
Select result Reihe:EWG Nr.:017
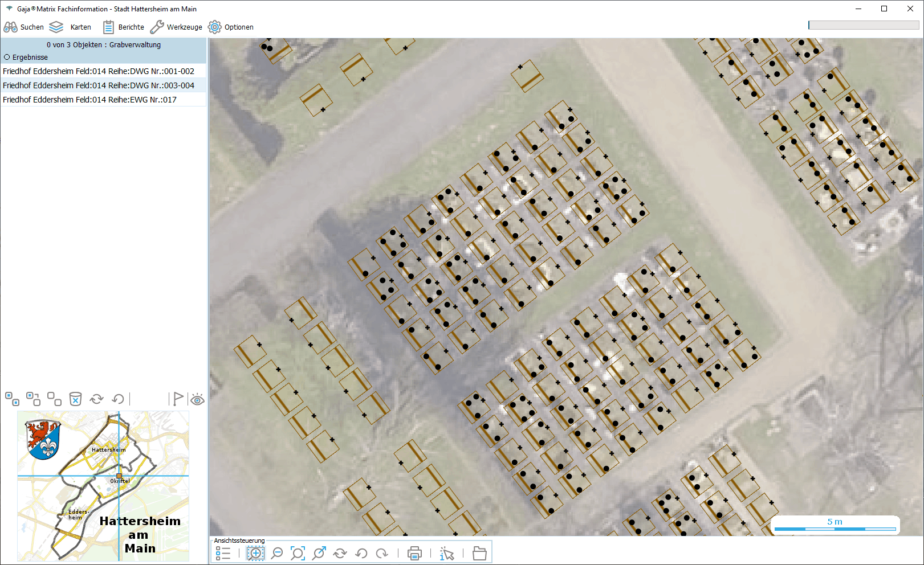[90, 100]
